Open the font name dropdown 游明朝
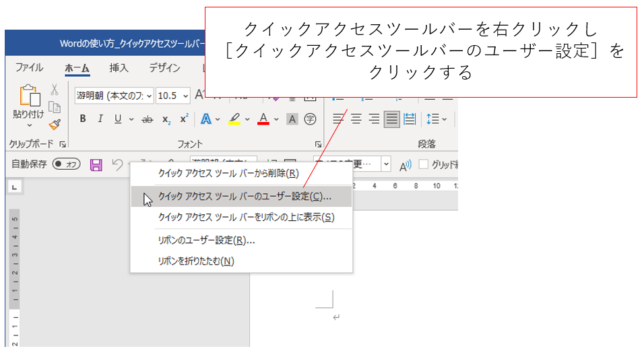The width and height of the screenshot is (644, 355). 114,96
